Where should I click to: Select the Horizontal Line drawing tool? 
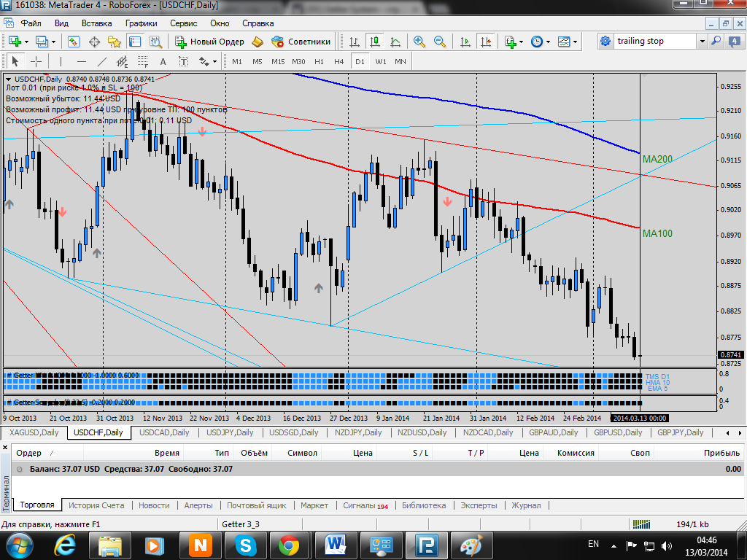(x=82, y=61)
